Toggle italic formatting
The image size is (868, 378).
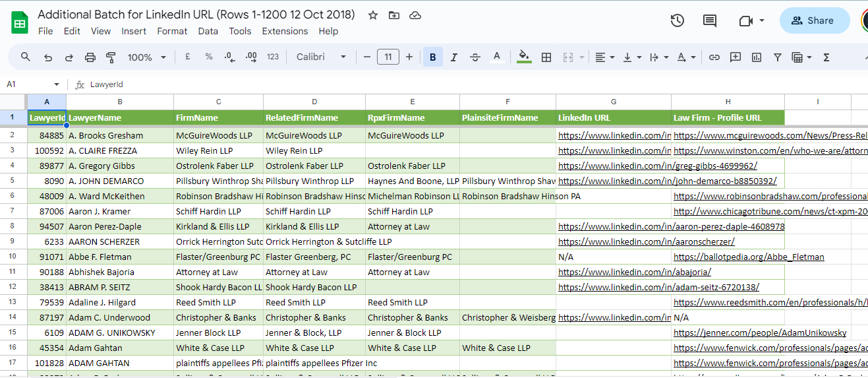click(453, 57)
